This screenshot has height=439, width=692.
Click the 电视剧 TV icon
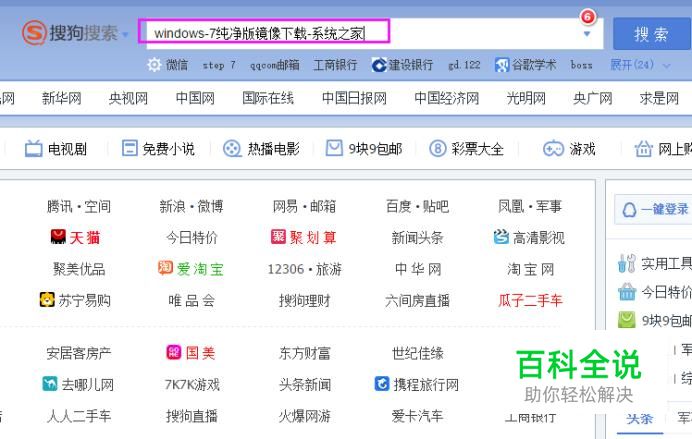pyautogui.click(x=34, y=149)
